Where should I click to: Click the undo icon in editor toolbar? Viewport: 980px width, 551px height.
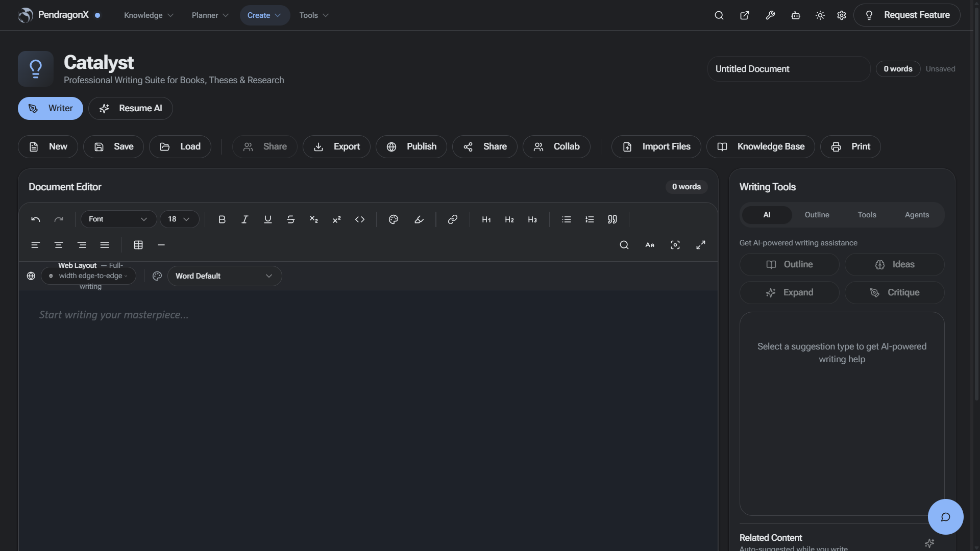[36, 219]
